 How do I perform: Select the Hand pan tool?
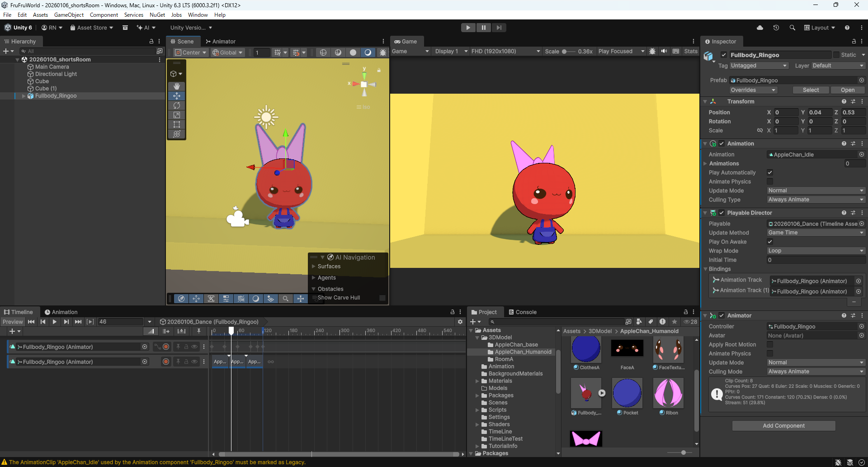pos(176,86)
